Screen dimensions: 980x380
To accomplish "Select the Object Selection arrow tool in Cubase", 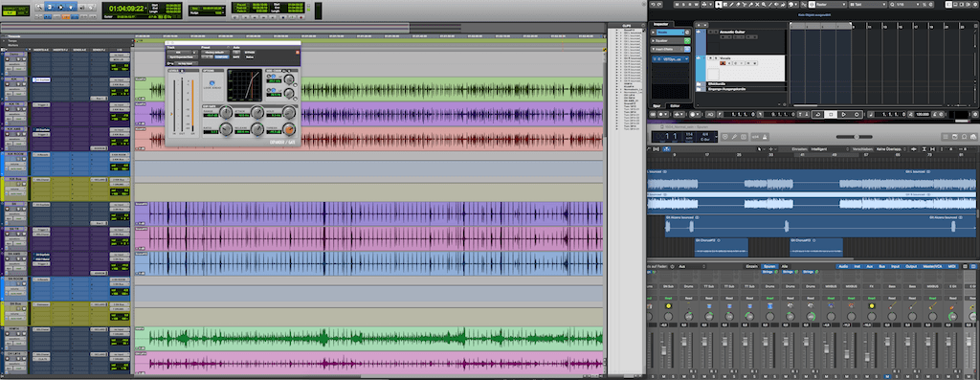I will pyautogui.click(x=719, y=5).
